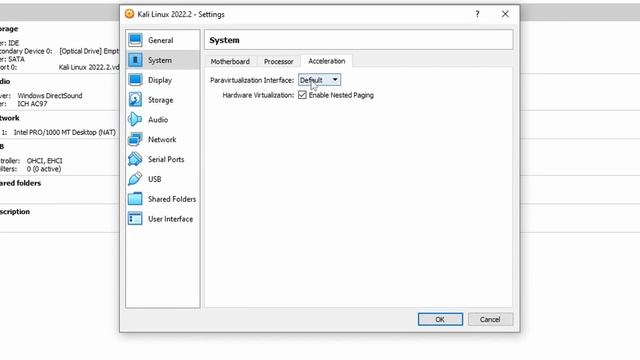Open the Shared Folders folder icon
The height and width of the screenshot is (360, 640).
tap(135, 199)
